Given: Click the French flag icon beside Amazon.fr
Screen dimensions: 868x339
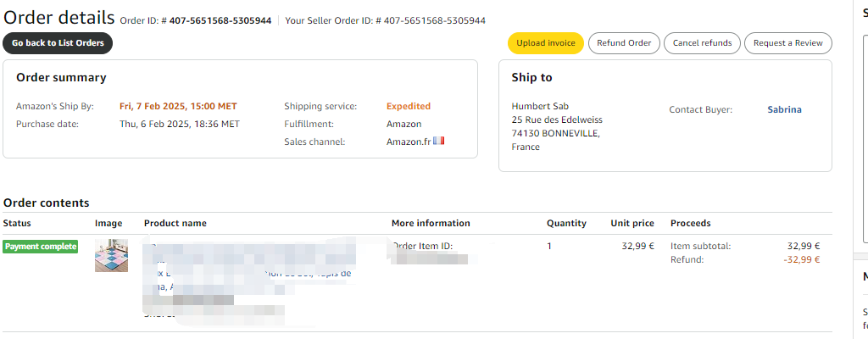Looking at the screenshot, I should pos(439,142).
